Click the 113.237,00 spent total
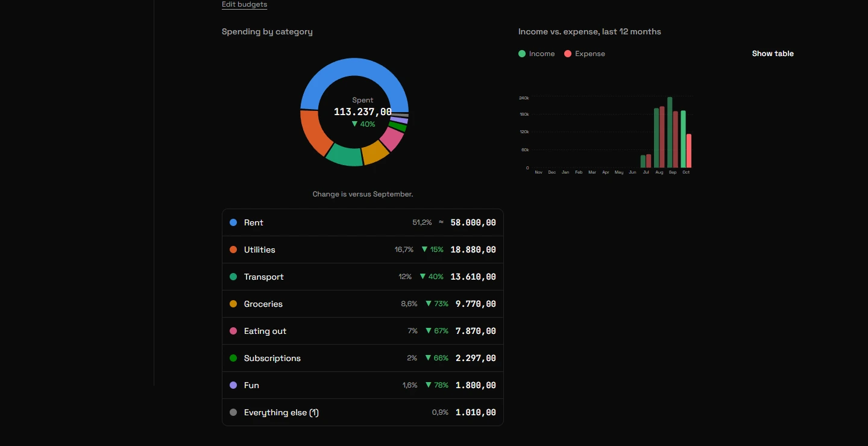The image size is (868, 446). [363, 112]
